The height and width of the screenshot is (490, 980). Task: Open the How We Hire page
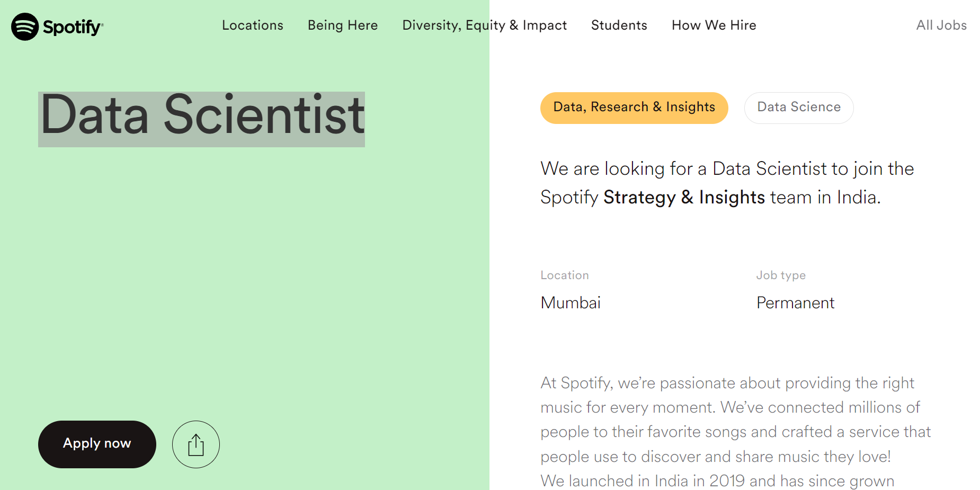[x=714, y=25]
